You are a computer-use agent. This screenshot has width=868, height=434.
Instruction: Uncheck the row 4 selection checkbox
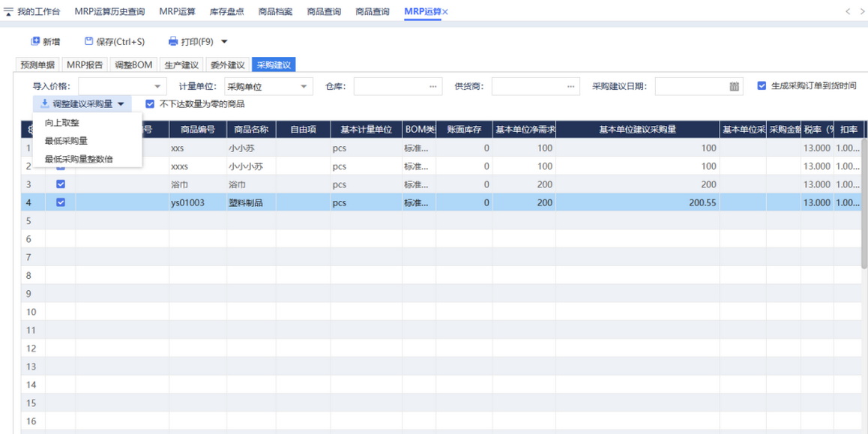click(x=61, y=202)
